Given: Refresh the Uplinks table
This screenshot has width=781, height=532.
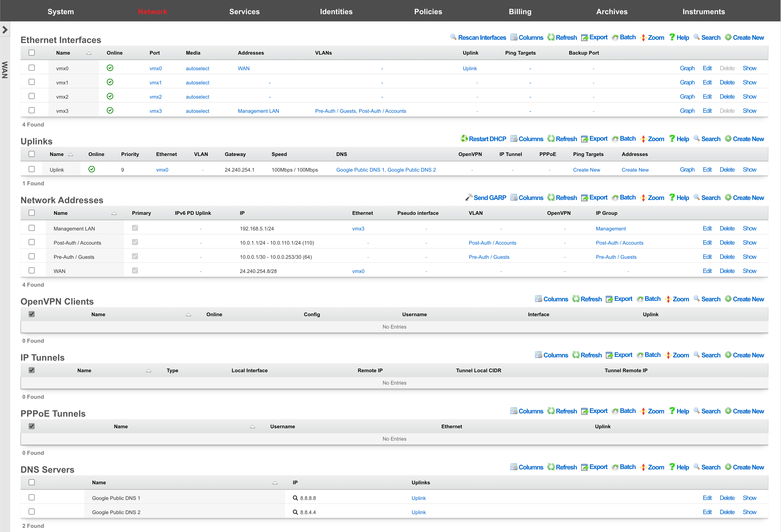Looking at the screenshot, I should [562, 139].
